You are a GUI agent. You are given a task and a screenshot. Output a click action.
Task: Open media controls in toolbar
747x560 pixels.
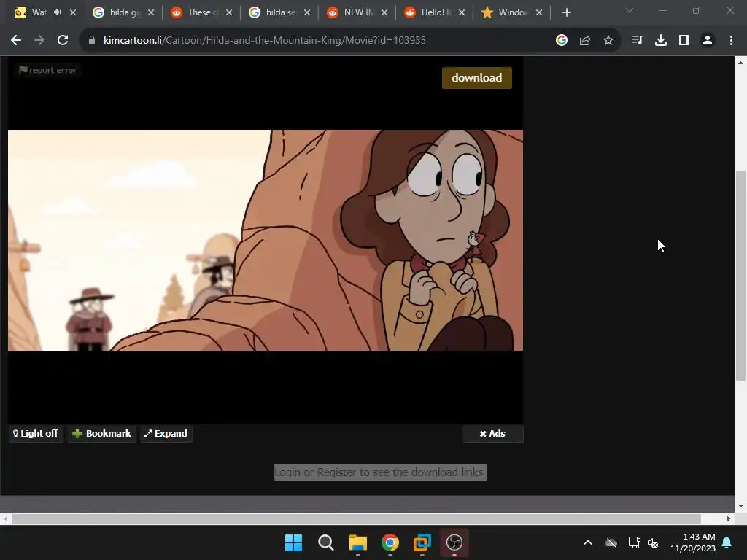coord(637,41)
